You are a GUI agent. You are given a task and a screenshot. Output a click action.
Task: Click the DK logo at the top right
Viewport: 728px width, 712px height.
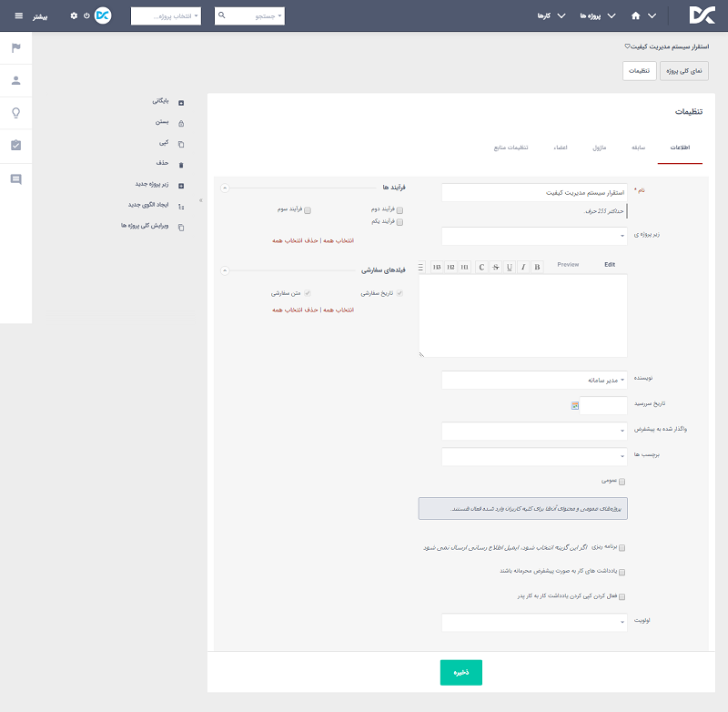point(702,15)
